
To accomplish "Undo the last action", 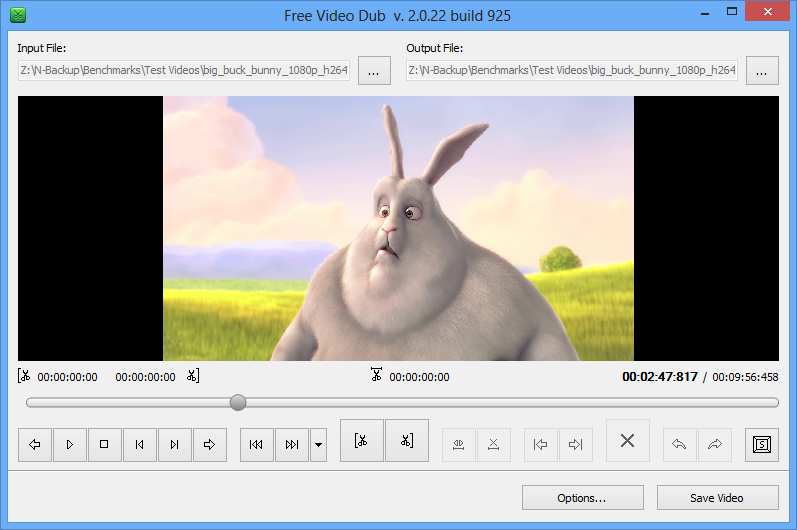I will click(680, 445).
